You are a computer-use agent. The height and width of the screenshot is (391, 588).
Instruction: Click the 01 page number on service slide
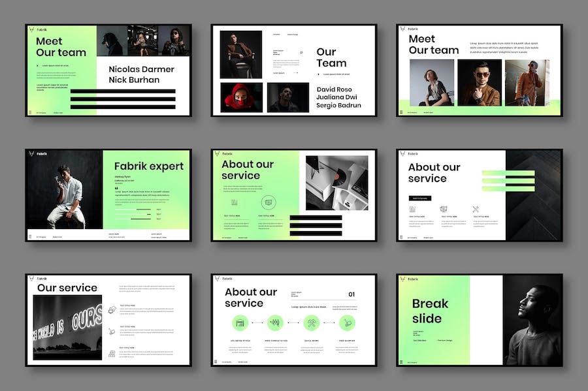coord(351,294)
